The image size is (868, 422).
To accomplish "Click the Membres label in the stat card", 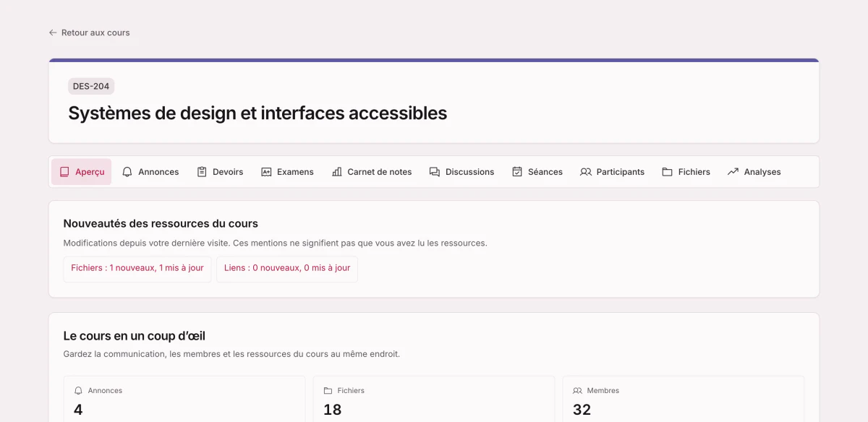I will pos(603,390).
